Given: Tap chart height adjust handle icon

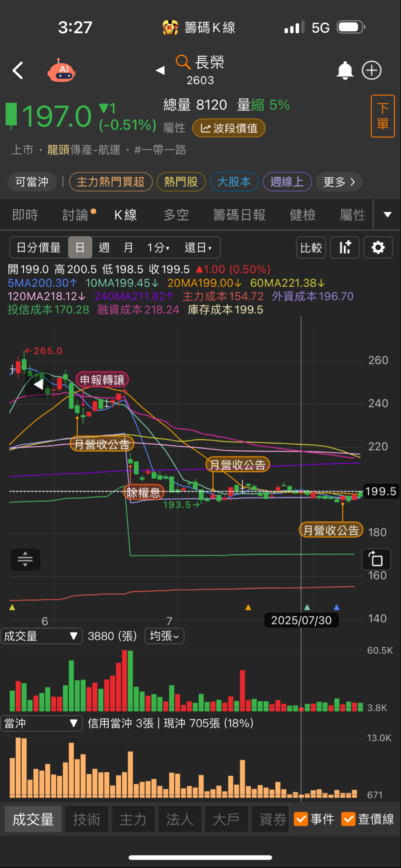Looking at the screenshot, I should click(x=25, y=559).
